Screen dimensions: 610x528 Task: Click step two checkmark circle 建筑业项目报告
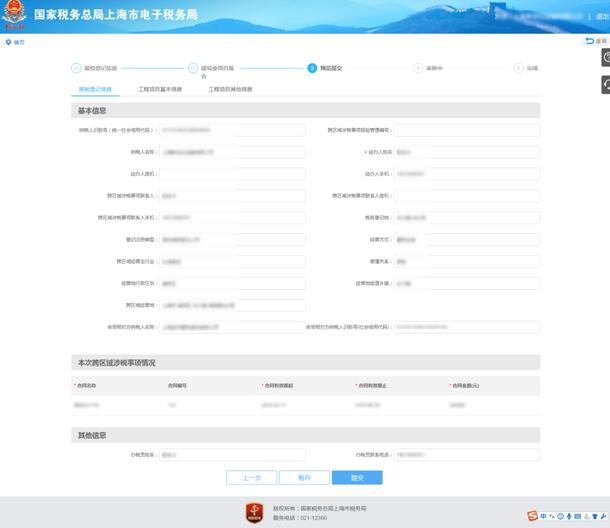(193, 68)
